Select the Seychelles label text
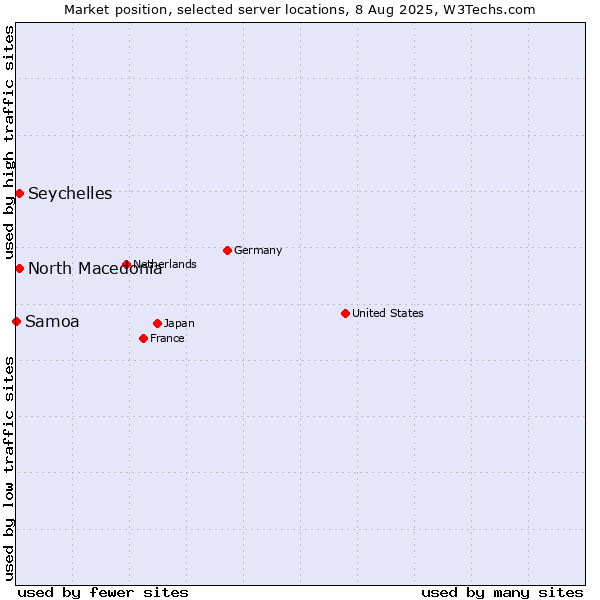The image size is (600, 600). point(70,194)
